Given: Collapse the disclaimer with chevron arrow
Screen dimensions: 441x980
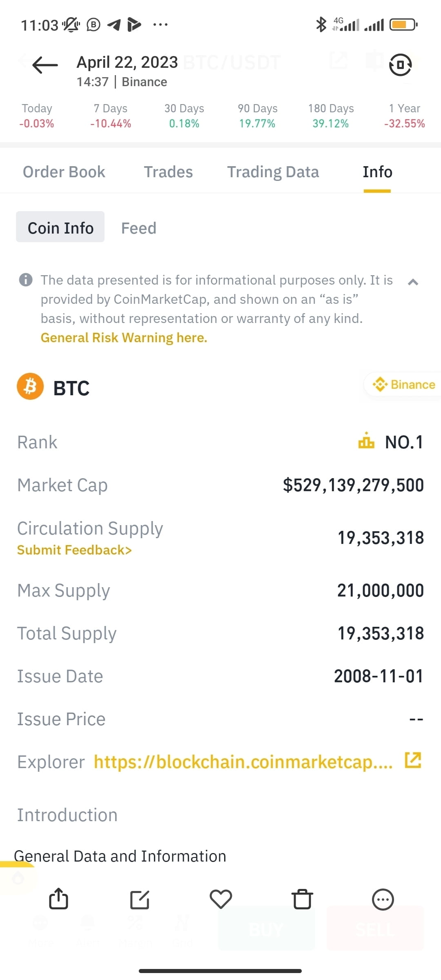Looking at the screenshot, I should 413,282.
